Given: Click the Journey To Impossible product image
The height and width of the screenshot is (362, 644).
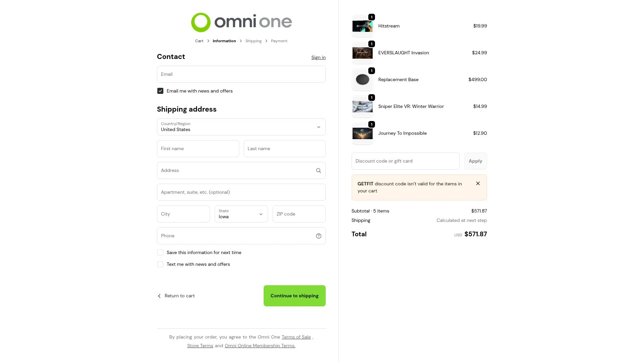Looking at the screenshot, I should [362, 133].
